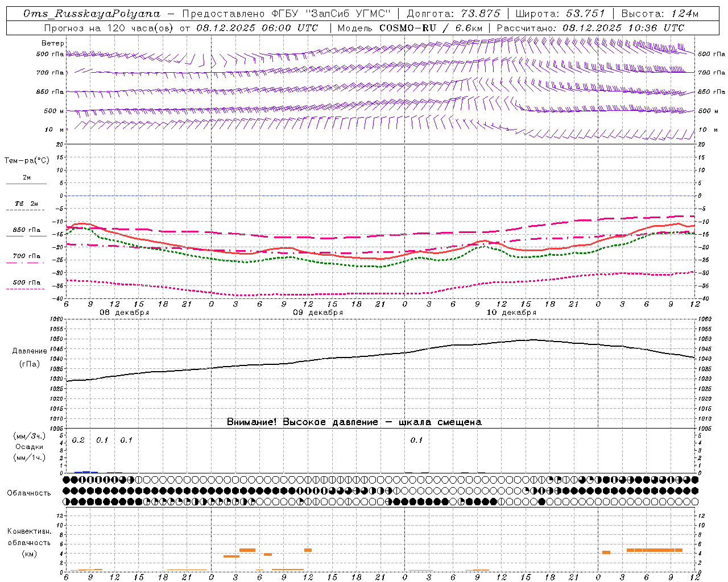
Task: Click the 'Конвективн.' convective cloud label
Action: [30, 531]
